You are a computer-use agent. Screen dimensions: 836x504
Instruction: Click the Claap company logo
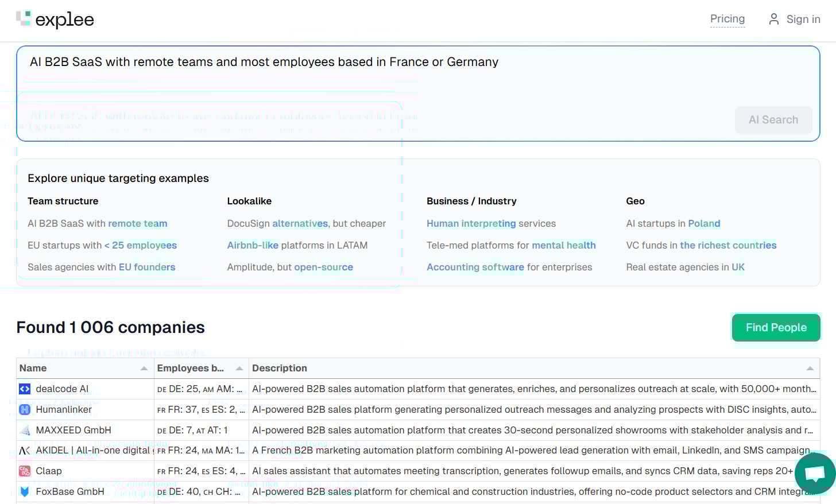click(25, 471)
